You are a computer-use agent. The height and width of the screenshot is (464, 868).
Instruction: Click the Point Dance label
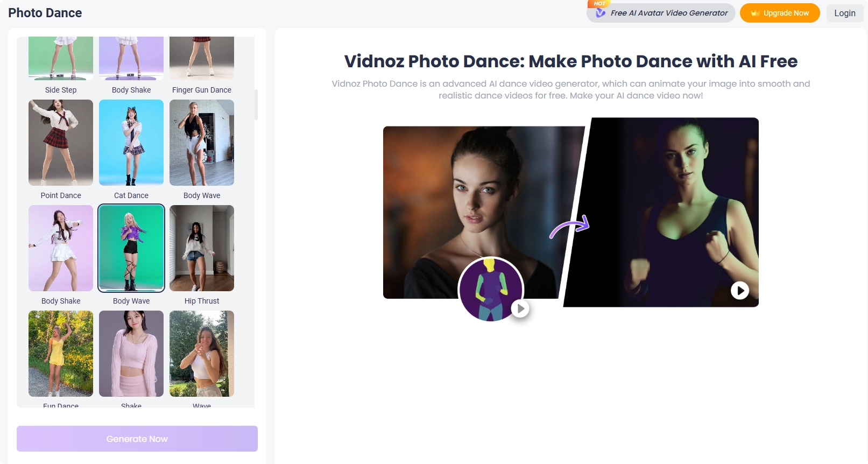point(61,195)
